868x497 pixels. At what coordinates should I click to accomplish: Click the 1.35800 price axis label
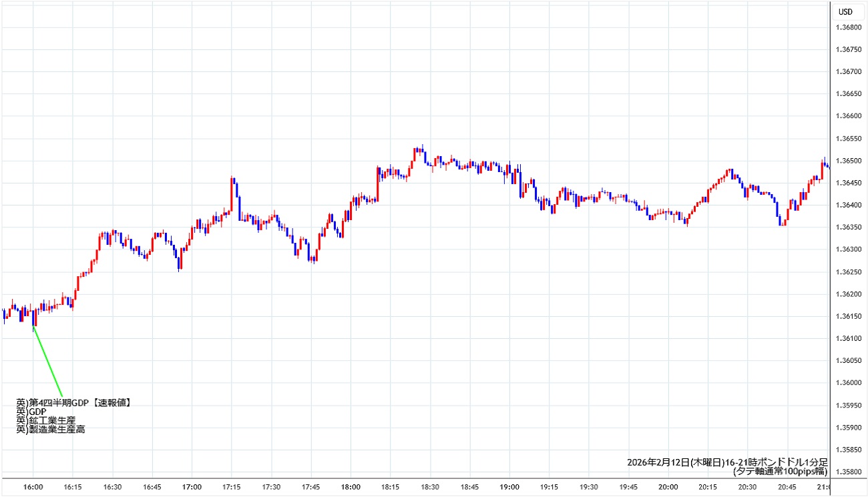pyautogui.click(x=849, y=472)
